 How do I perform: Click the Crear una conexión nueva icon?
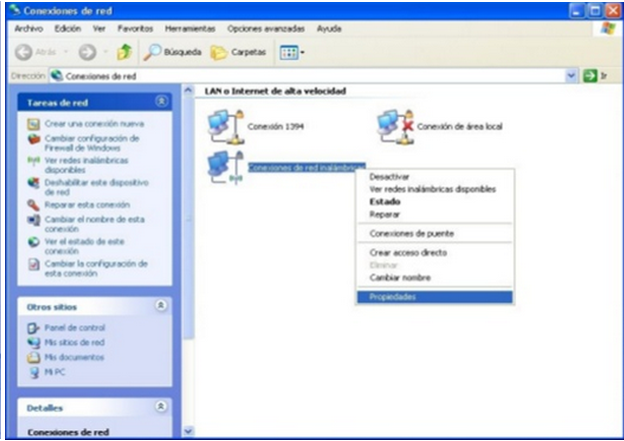pos(33,124)
